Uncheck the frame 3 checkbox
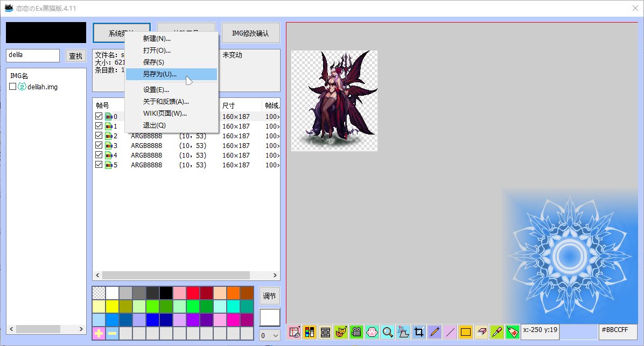The height and width of the screenshot is (346, 644). [99, 145]
